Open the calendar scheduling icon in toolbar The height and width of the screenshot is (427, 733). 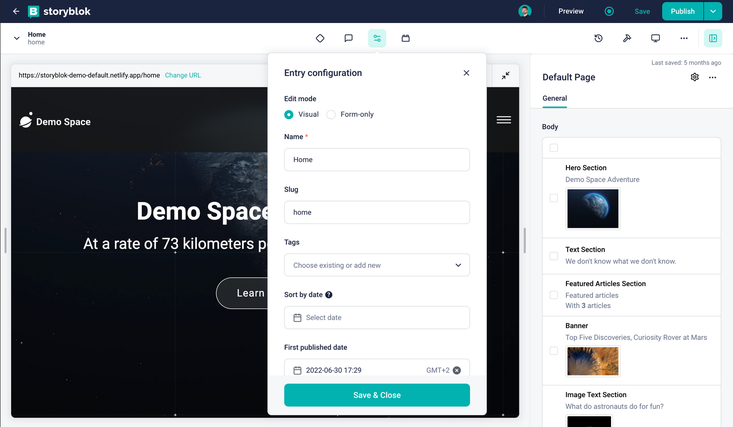point(405,38)
